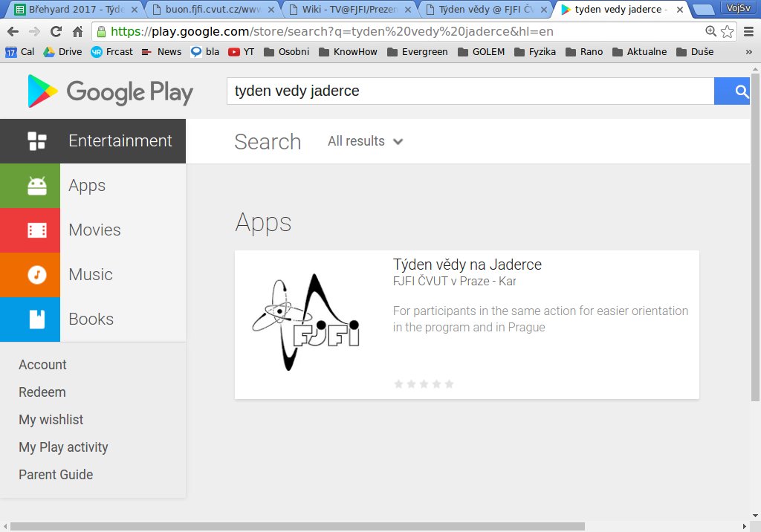Click the Entertainment grid icon

pos(37,140)
